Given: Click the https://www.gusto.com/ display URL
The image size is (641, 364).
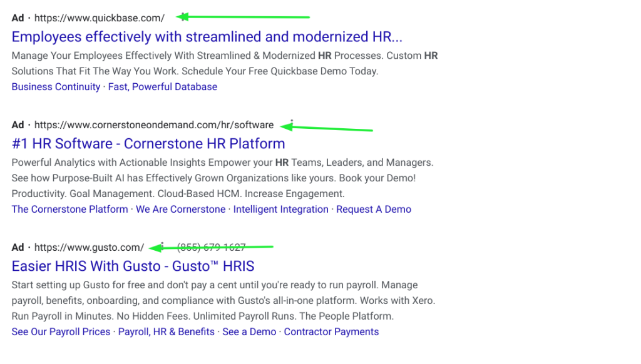Looking at the screenshot, I should 89,248.
